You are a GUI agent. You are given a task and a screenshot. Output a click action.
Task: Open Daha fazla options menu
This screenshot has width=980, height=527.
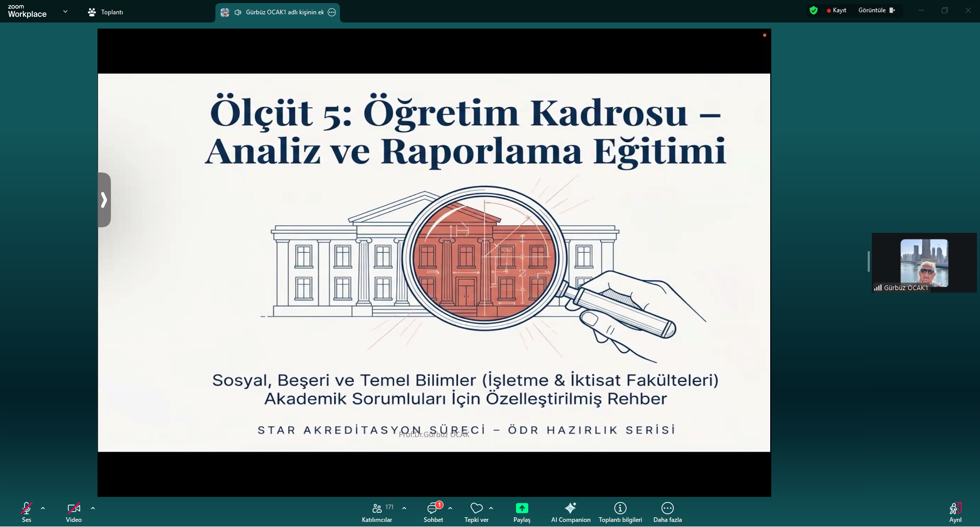tap(667, 511)
